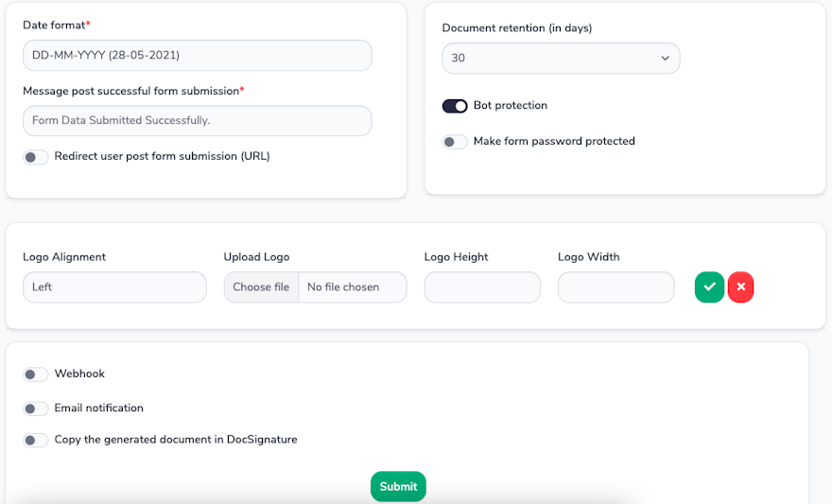The height and width of the screenshot is (504, 832).
Task: Click 'Redirect user post form submission (URL)' label
Action: point(162,156)
